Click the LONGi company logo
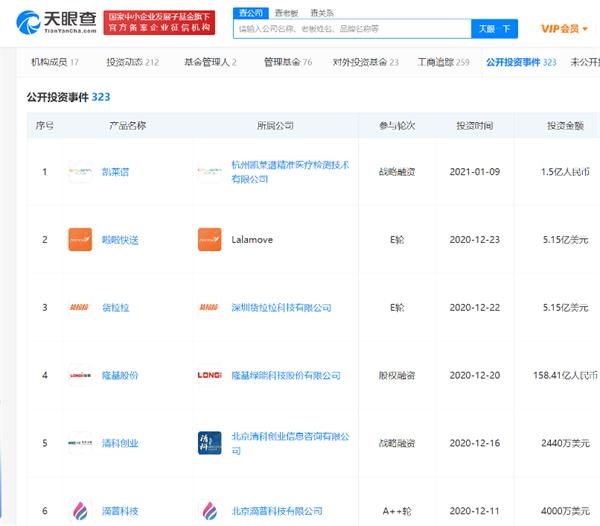The width and height of the screenshot is (600, 526). 209,375
